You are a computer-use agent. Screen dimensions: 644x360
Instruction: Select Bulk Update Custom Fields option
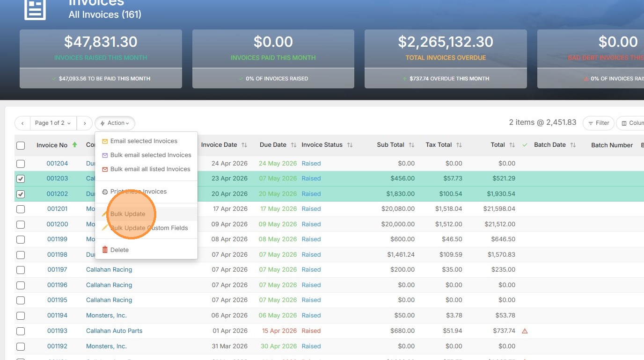[x=146, y=228]
